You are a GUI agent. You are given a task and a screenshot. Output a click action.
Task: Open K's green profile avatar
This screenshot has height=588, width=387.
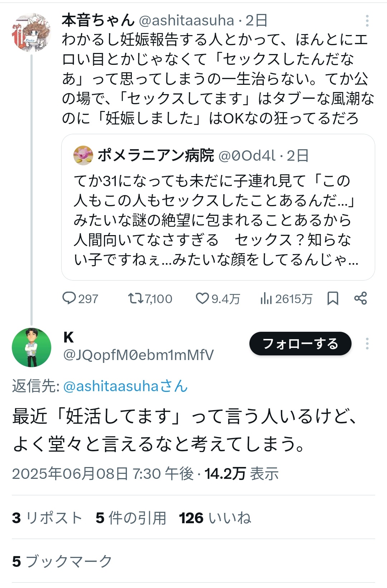32,347
